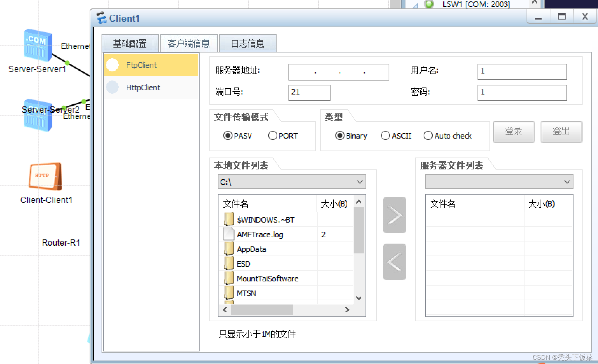Click local file list left scroll arrow
The height and width of the screenshot is (364, 598).
click(225, 310)
